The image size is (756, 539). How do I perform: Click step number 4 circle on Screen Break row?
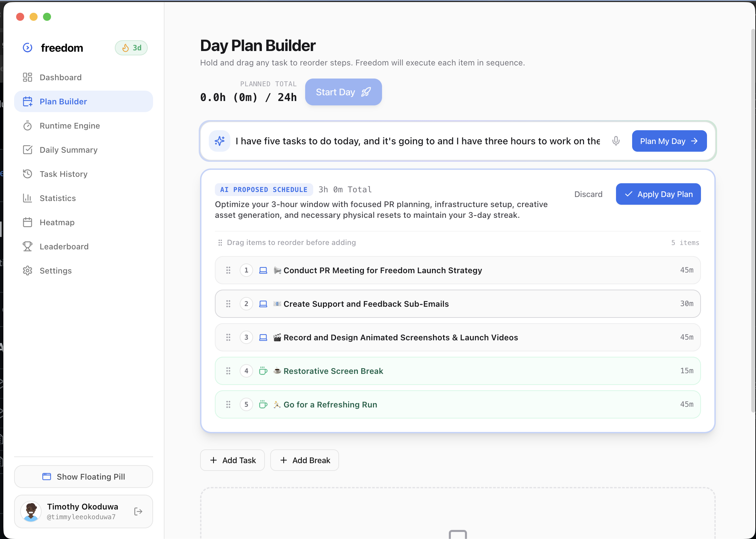[246, 371]
